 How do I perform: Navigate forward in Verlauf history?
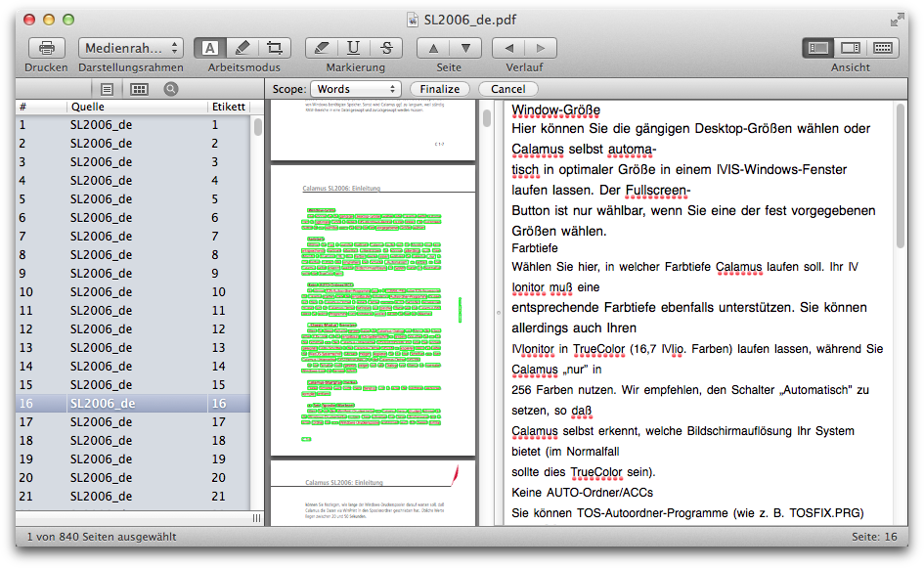pyautogui.click(x=541, y=48)
